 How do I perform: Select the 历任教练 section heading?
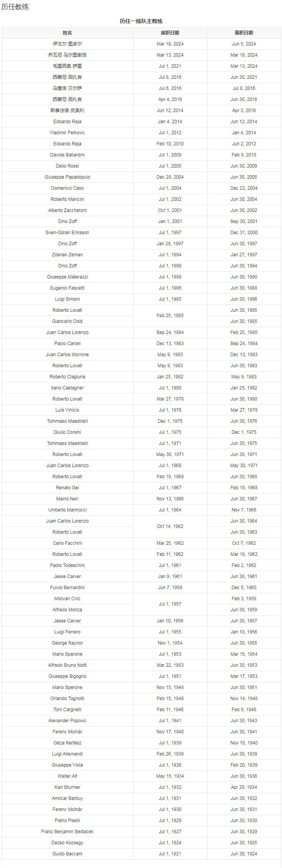click(15, 7)
